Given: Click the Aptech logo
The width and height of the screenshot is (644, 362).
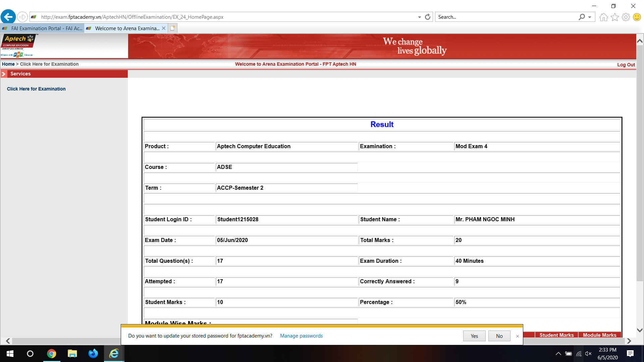Looking at the screenshot, I should coord(18,46).
